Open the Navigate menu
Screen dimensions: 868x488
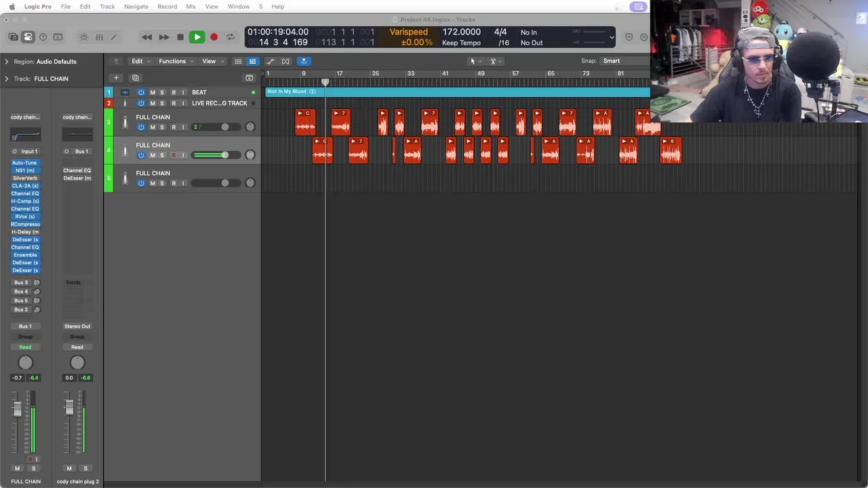[136, 6]
